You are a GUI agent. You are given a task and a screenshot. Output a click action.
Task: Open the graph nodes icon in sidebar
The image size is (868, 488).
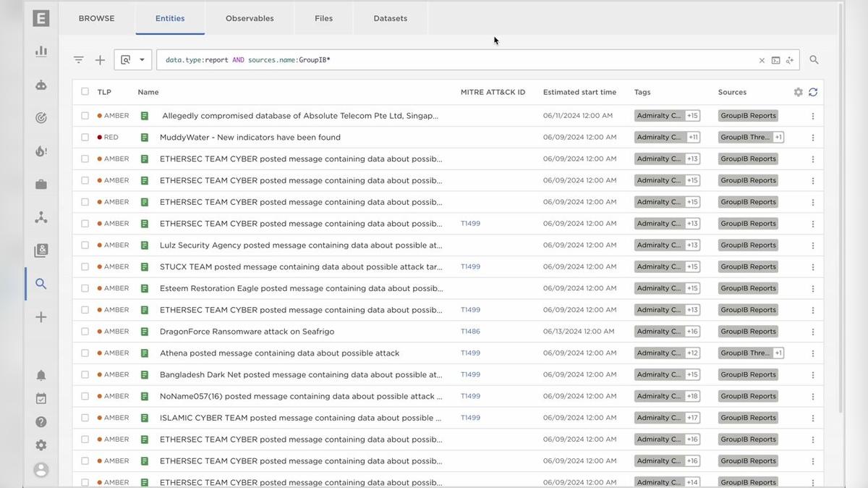point(41,217)
